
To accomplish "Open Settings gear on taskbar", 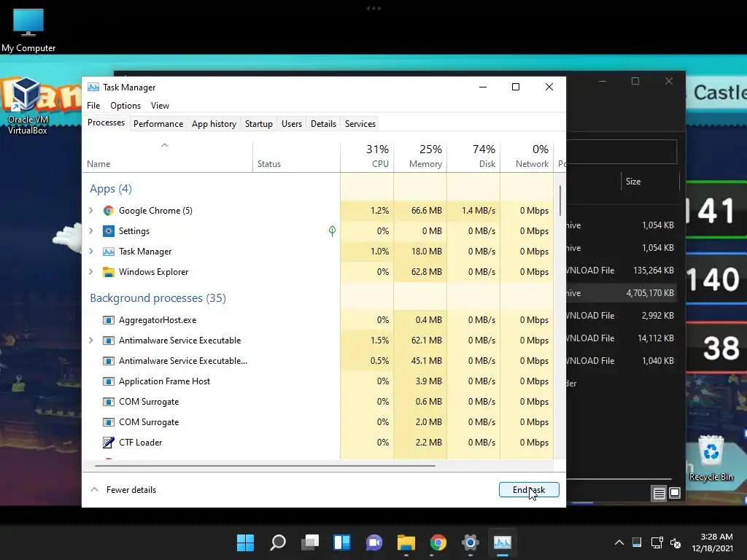I will pos(471,542).
